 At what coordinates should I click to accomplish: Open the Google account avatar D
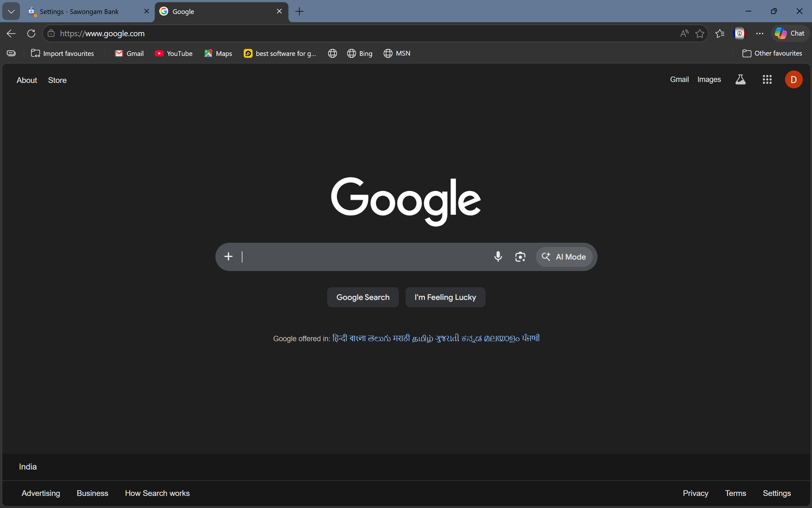click(x=794, y=80)
